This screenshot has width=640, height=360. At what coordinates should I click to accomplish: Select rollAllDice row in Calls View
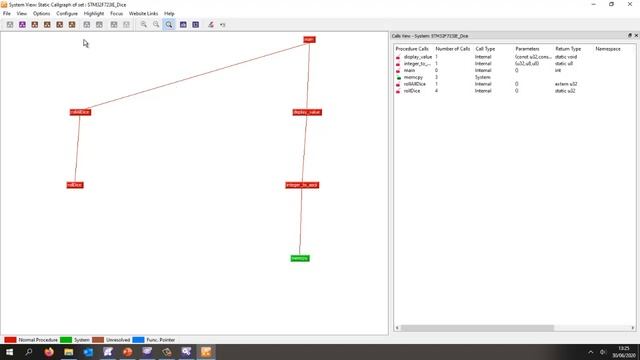point(514,84)
